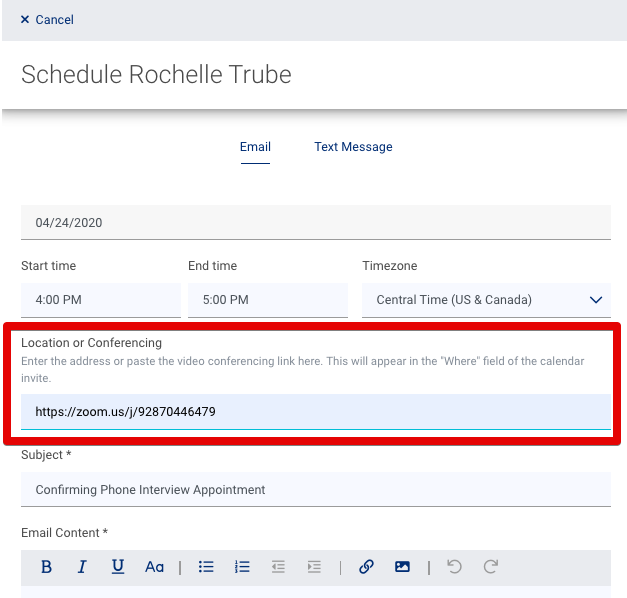Screen dimensions: 627x598
Task: Decrease indent of the paragraph
Action: (x=278, y=567)
